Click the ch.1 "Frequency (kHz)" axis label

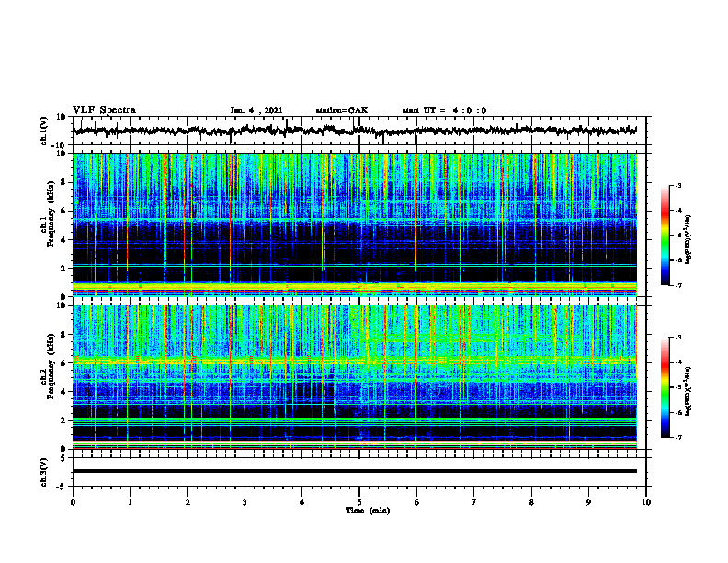point(50,214)
